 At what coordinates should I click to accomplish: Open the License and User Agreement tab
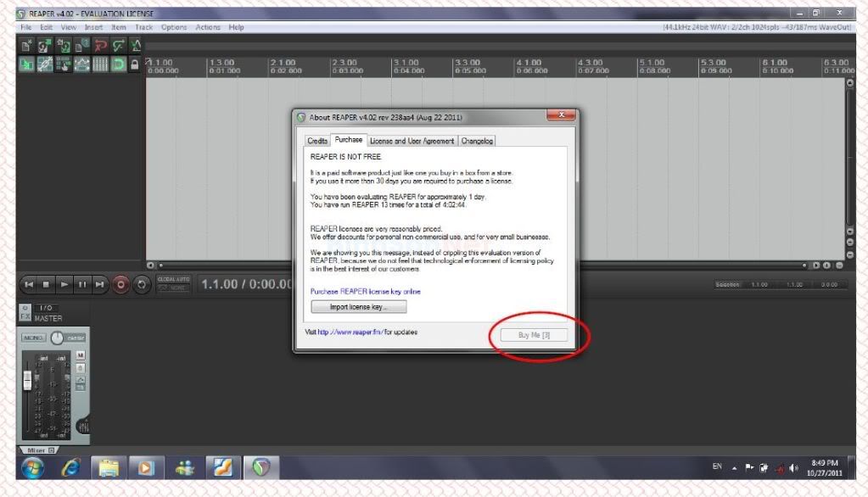pyautogui.click(x=412, y=141)
